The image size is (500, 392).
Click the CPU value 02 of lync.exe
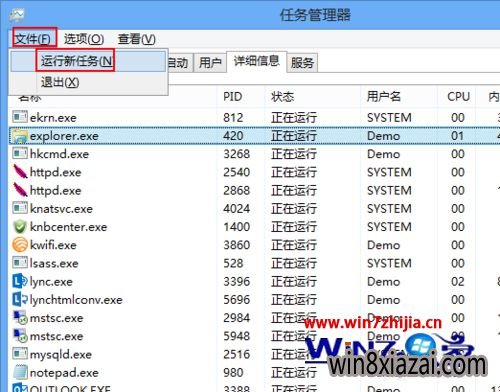tap(458, 282)
